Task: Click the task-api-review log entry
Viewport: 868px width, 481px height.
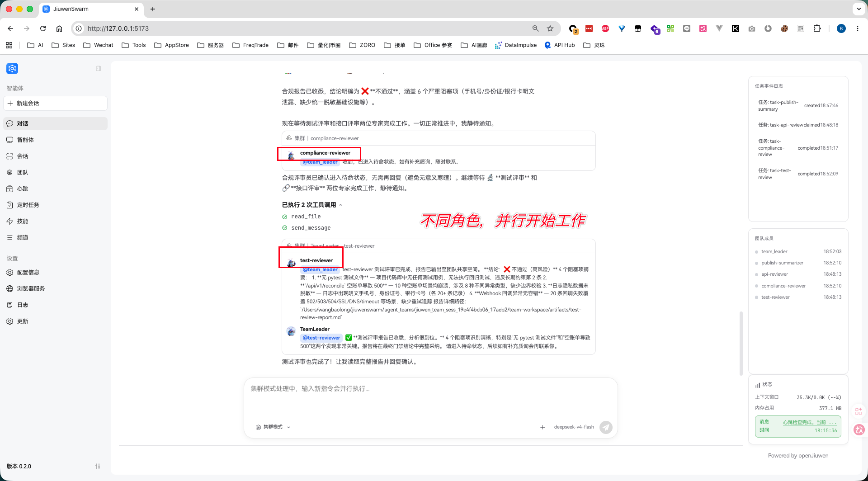Action: (798, 125)
